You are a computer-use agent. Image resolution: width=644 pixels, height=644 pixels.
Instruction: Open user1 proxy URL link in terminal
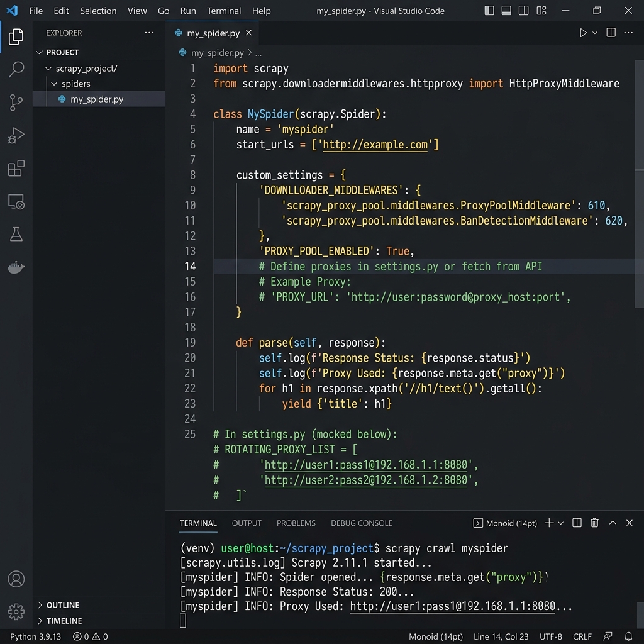click(x=453, y=606)
